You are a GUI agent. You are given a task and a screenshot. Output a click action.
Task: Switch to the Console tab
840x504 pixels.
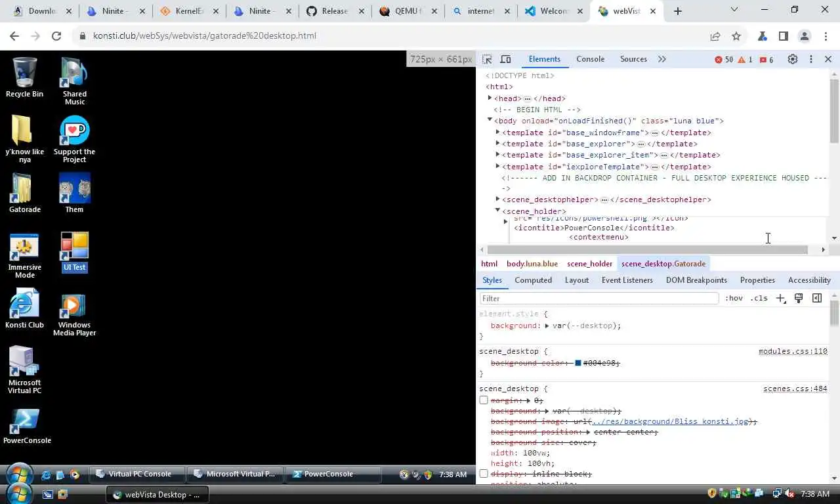pos(590,59)
